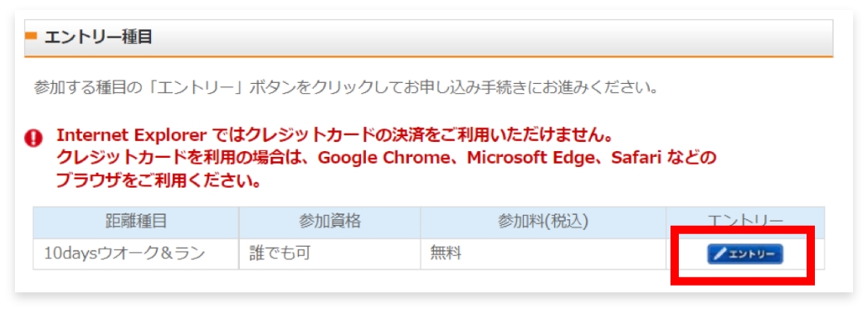The width and height of the screenshot is (868, 313).
Task: Click the blue エントリー button
Action: click(x=745, y=254)
